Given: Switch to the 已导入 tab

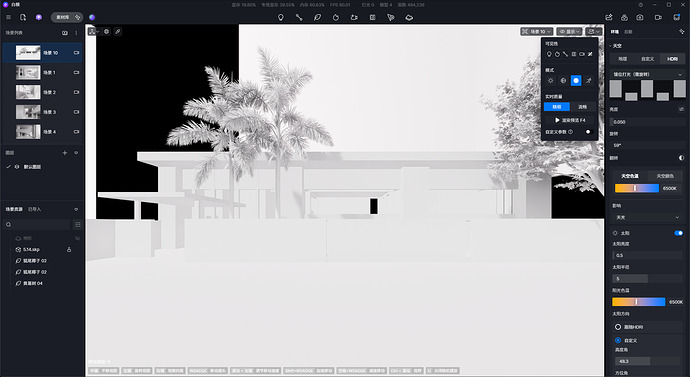Looking at the screenshot, I should [34, 209].
